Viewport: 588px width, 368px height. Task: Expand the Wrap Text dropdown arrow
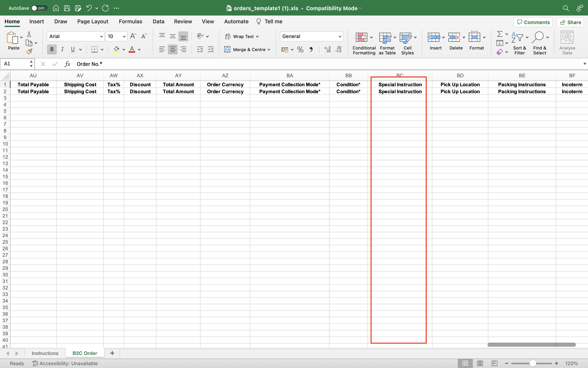point(257,37)
